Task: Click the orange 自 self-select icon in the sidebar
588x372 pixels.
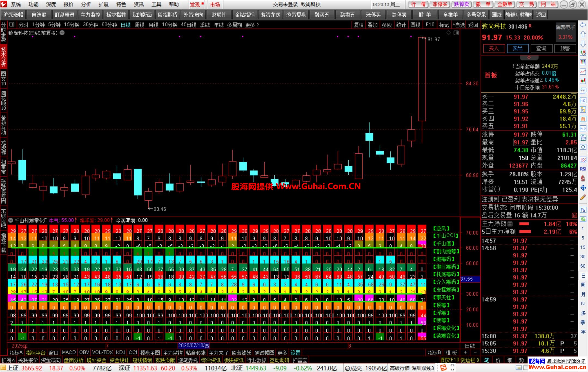Action: point(583,119)
